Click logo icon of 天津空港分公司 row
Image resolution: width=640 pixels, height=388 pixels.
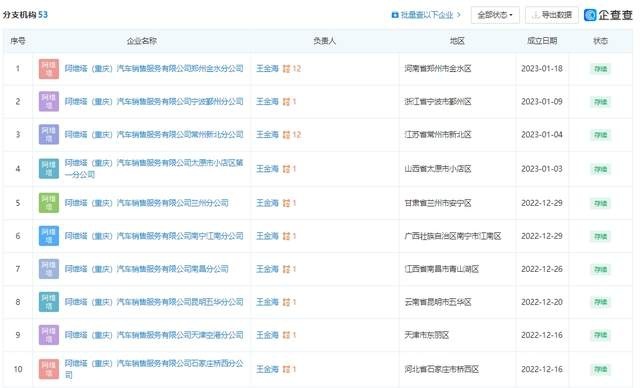coord(49,335)
